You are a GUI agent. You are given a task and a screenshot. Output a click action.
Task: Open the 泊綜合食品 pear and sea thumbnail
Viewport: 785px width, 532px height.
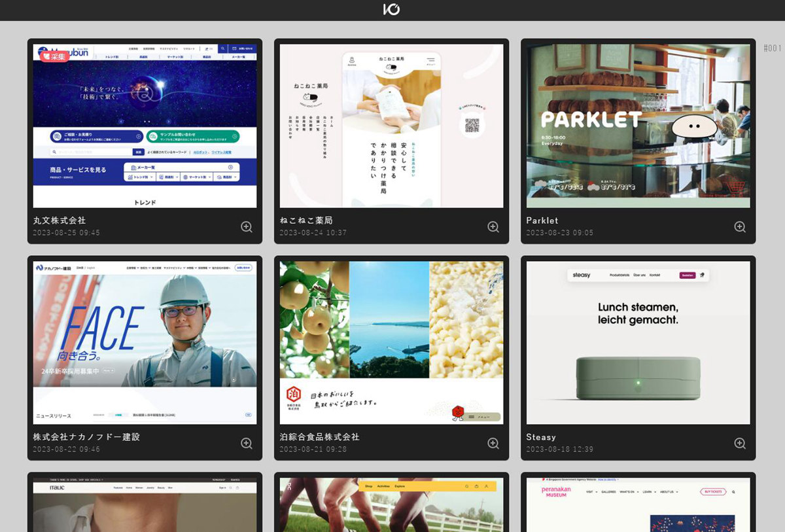coord(392,343)
